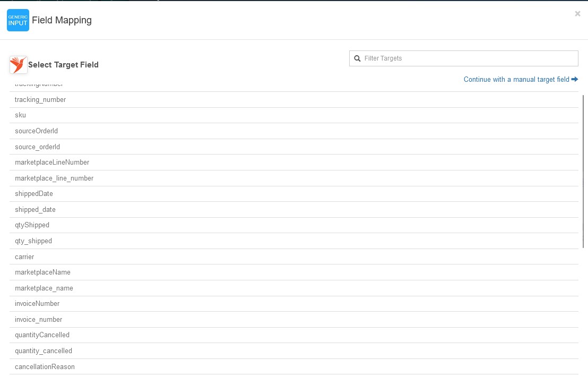
Task: Choose sku as the target field
Action: click(x=20, y=115)
